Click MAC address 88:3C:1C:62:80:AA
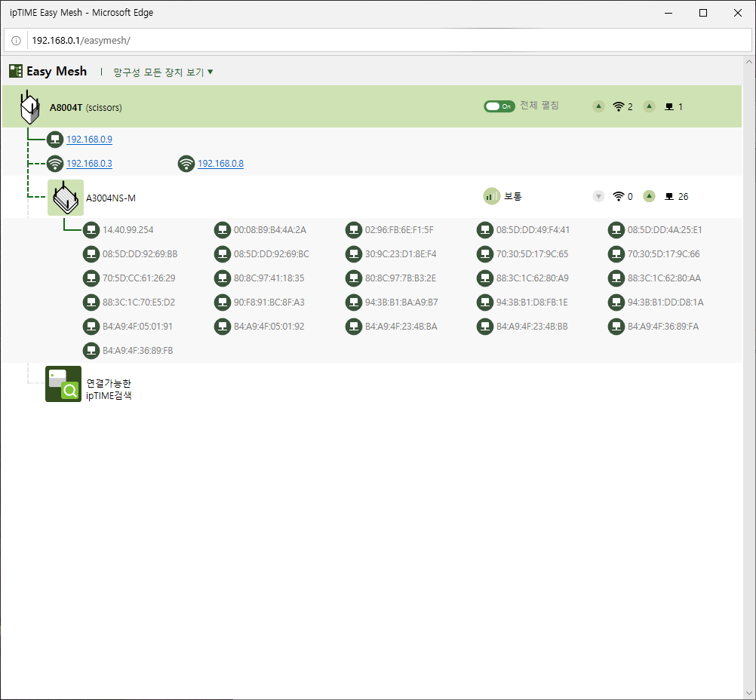This screenshot has height=700, width=756. click(x=664, y=278)
